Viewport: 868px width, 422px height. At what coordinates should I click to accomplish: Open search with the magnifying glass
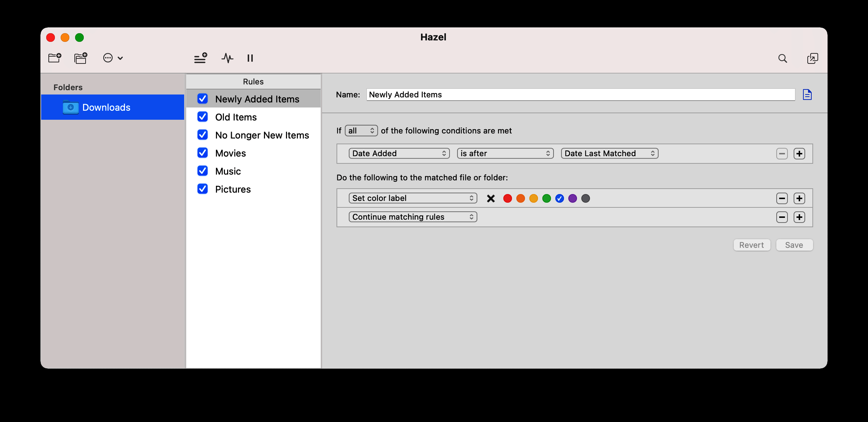[x=782, y=58]
